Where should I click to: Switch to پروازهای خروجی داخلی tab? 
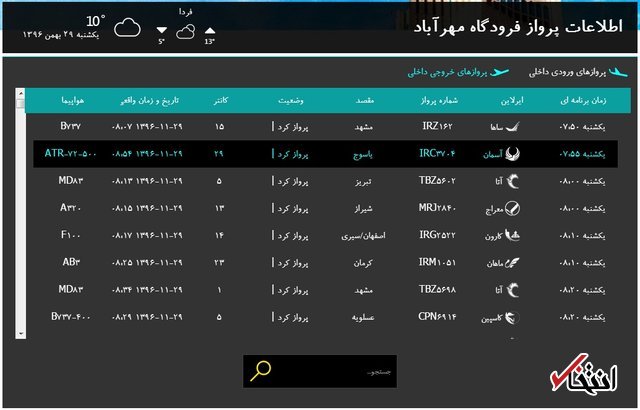447,73
